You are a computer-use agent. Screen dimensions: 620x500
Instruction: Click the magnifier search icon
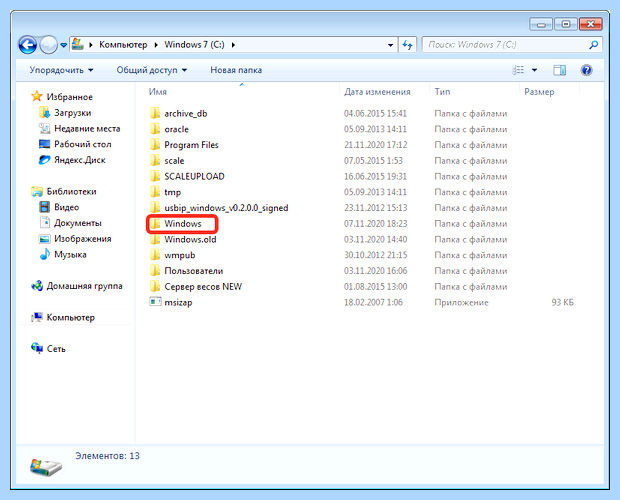coord(594,45)
